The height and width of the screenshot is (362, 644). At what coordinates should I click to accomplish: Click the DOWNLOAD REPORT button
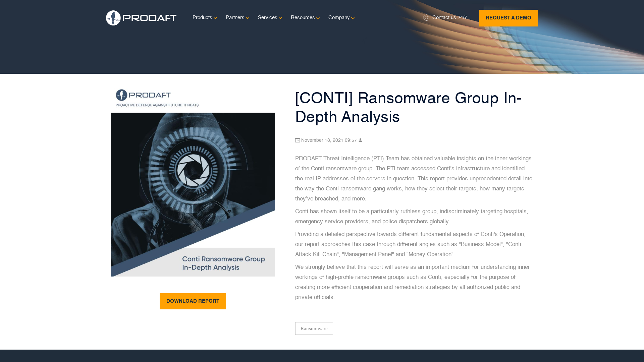193,301
